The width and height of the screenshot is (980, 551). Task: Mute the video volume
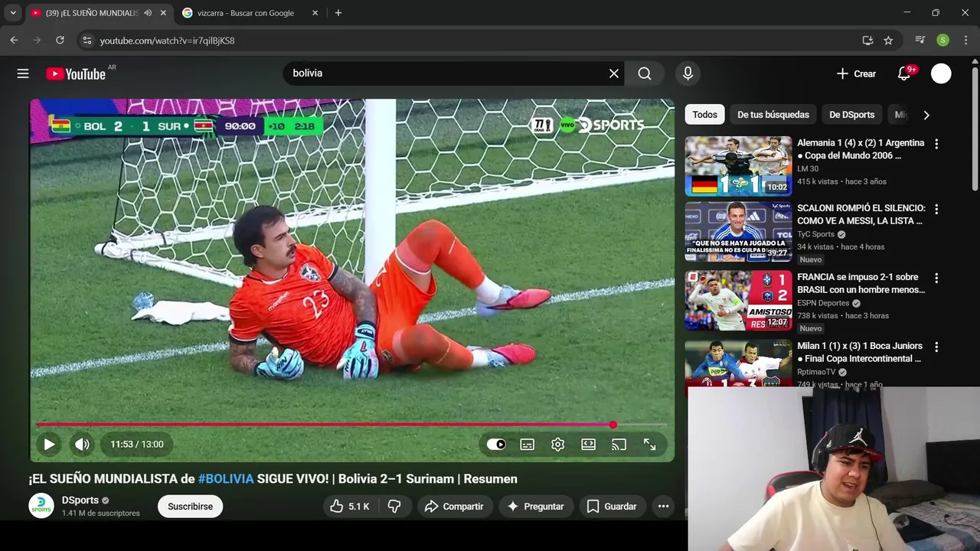click(x=82, y=444)
